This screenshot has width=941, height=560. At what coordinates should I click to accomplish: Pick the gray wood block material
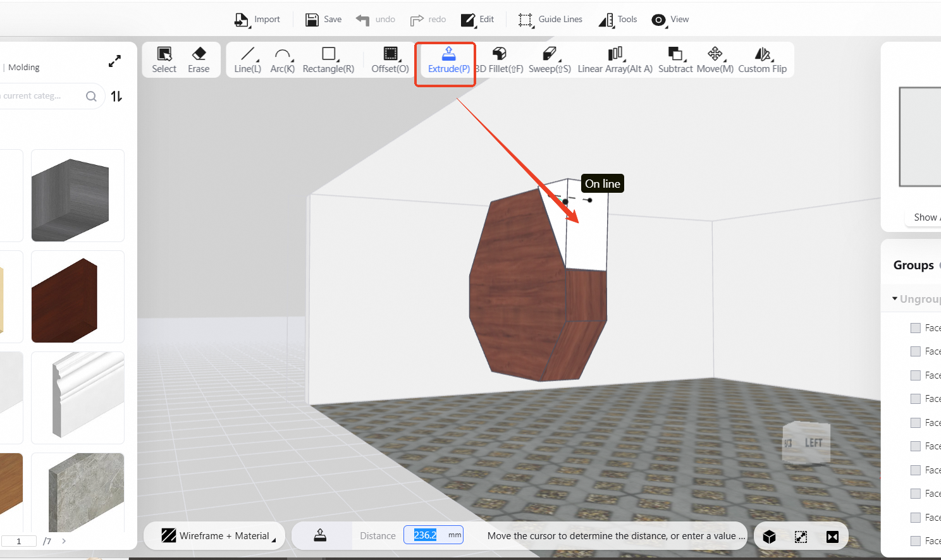[78, 195]
